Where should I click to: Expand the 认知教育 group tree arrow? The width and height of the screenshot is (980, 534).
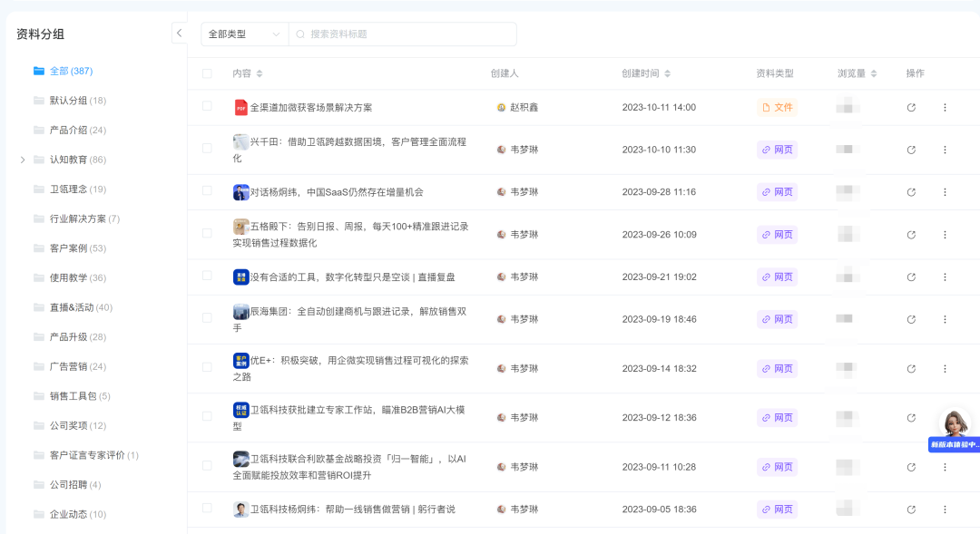pos(23,160)
